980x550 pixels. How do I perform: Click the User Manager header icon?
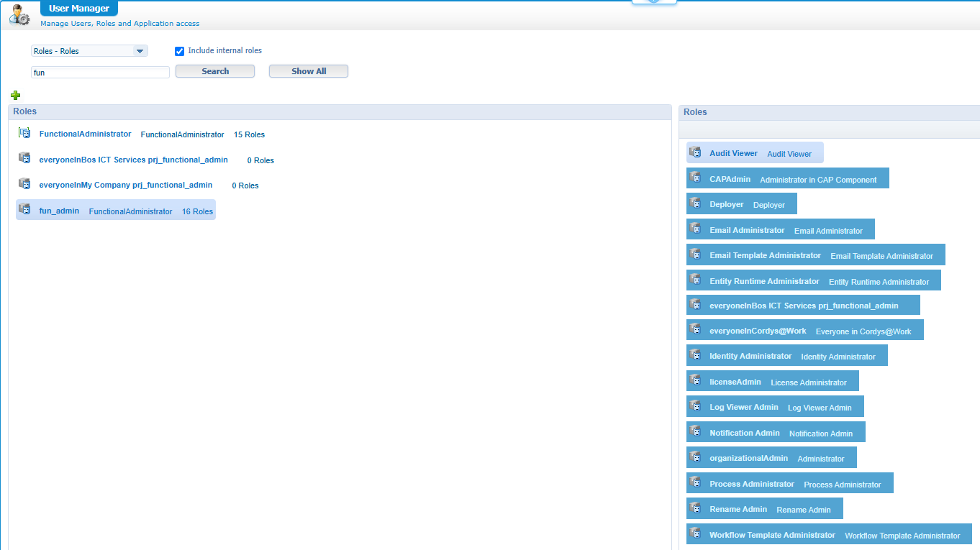tap(19, 14)
